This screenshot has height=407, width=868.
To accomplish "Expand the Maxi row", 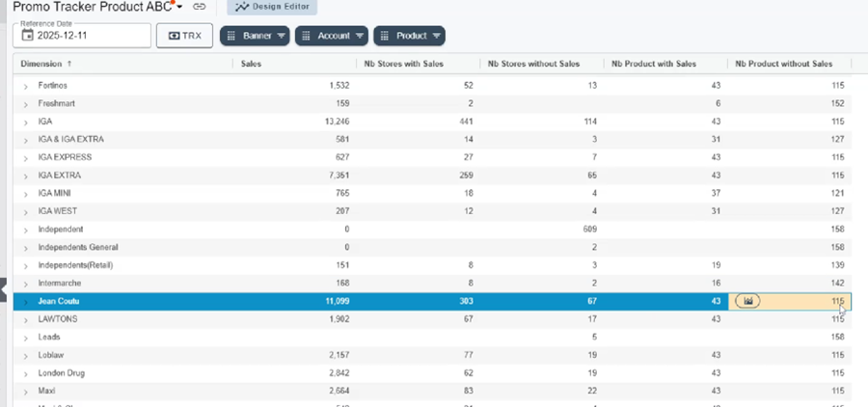I will [25, 392].
